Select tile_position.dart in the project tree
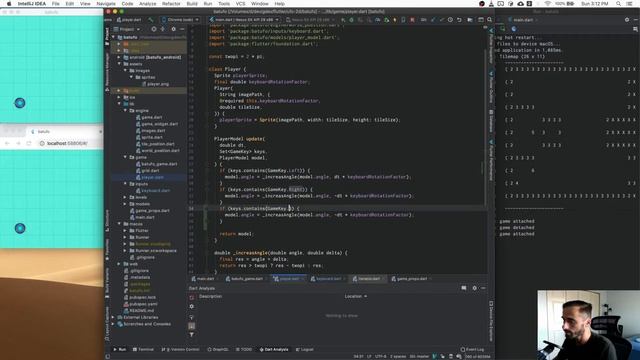The width and height of the screenshot is (640, 360). 155,144
